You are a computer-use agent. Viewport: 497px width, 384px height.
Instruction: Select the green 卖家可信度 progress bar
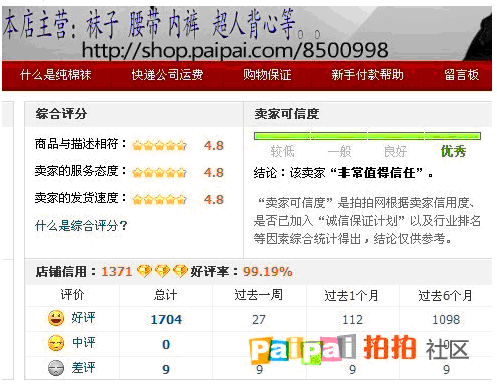pyautogui.click(x=367, y=136)
